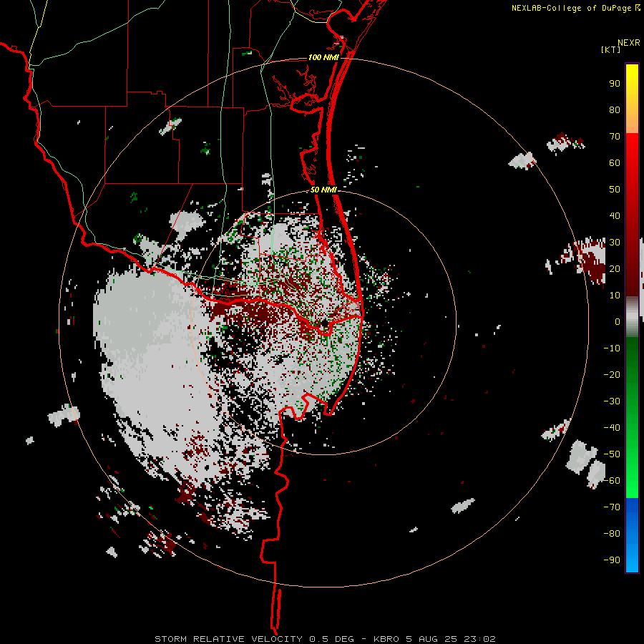This screenshot has width=644, height=644.
Task: Click the 80 value on the velocity scale
Action: point(615,110)
